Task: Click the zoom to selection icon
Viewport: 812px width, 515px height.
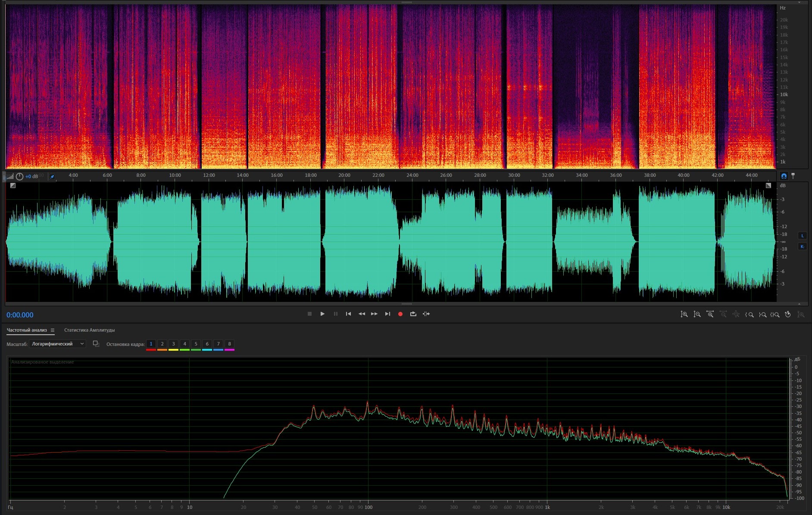Action: pos(775,314)
